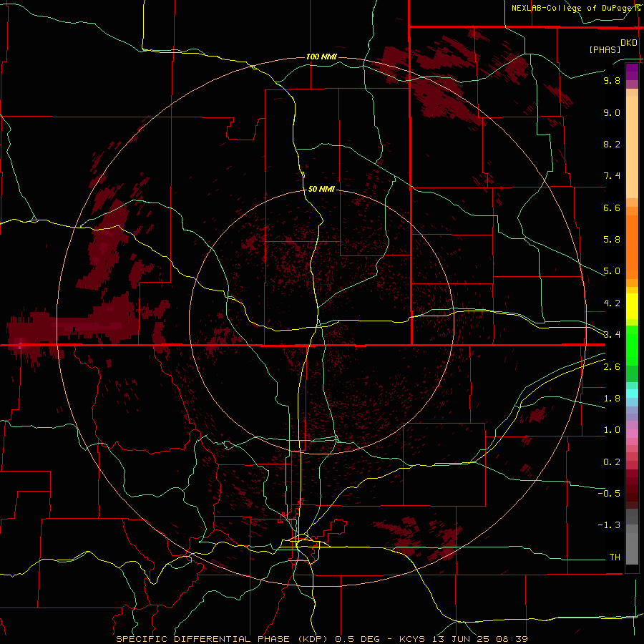Select the 3.4 value on the color scale

coord(612,335)
